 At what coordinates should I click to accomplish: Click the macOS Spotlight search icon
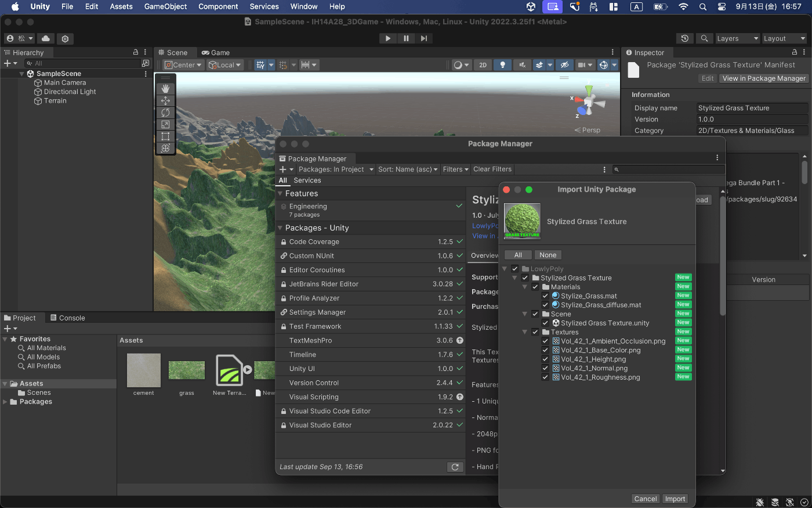click(x=703, y=7)
